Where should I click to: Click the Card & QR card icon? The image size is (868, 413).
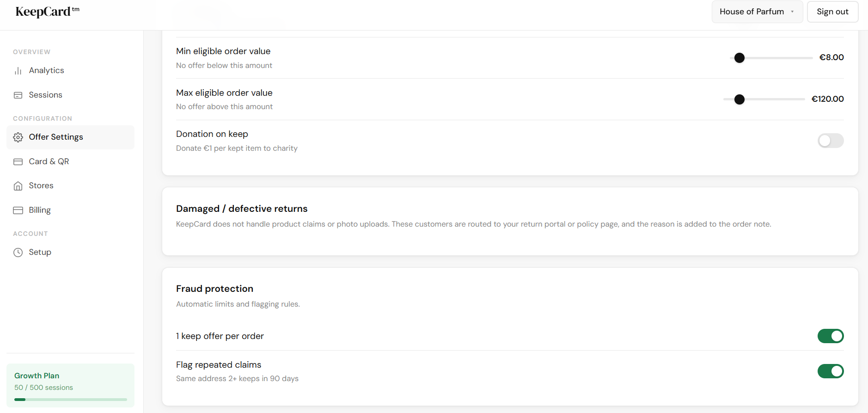pos(18,162)
